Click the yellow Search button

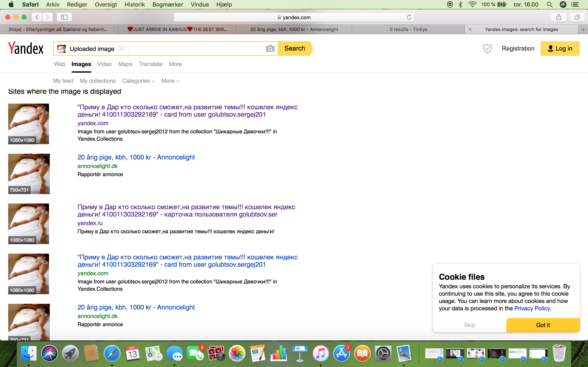(295, 49)
